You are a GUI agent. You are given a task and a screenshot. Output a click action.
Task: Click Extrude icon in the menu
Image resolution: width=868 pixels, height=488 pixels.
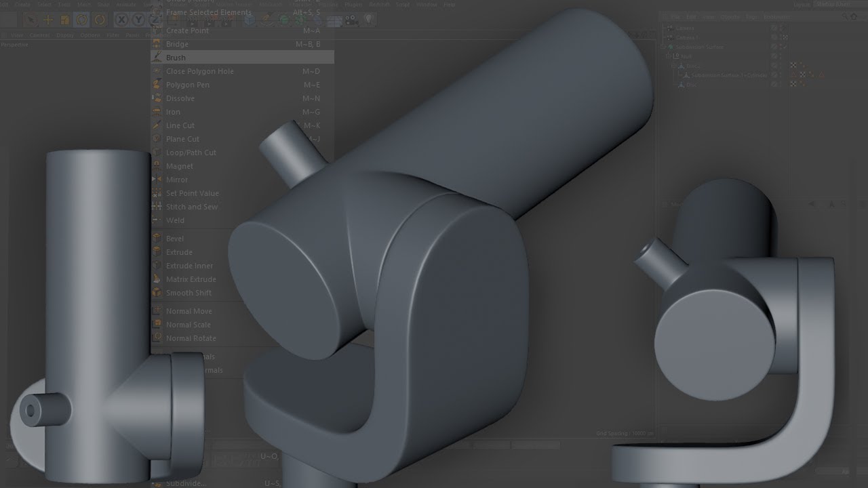(x=157, y=252)
